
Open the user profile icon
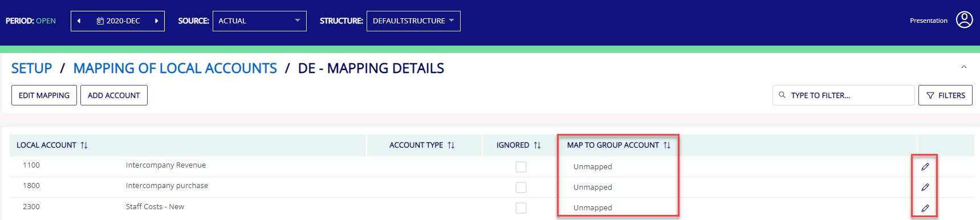click(964, 20)
